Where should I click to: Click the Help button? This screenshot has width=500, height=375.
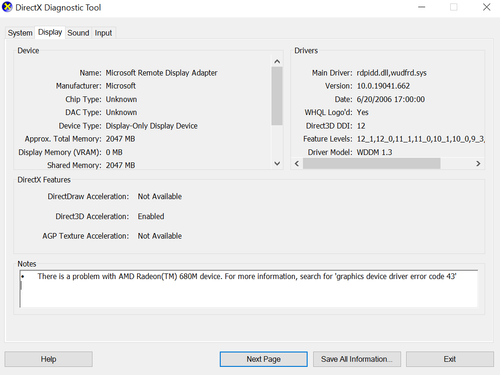tap(49, 359)
